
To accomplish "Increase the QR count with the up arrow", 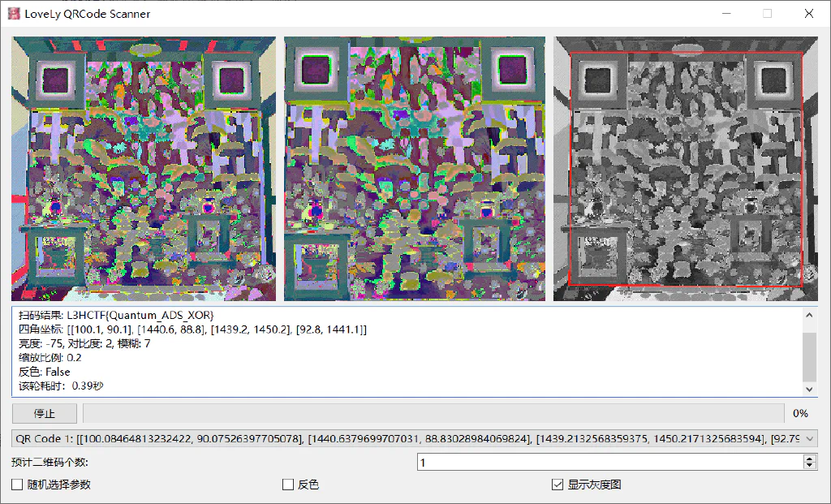I will pyautogui.click(x=809, y=459).
